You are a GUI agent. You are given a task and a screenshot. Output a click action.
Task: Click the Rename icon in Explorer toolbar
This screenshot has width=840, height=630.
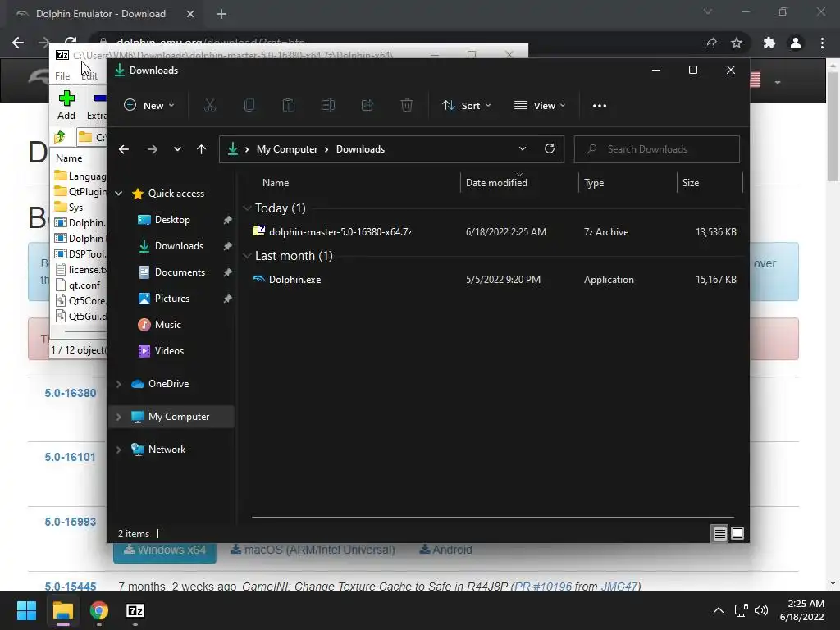328,106
